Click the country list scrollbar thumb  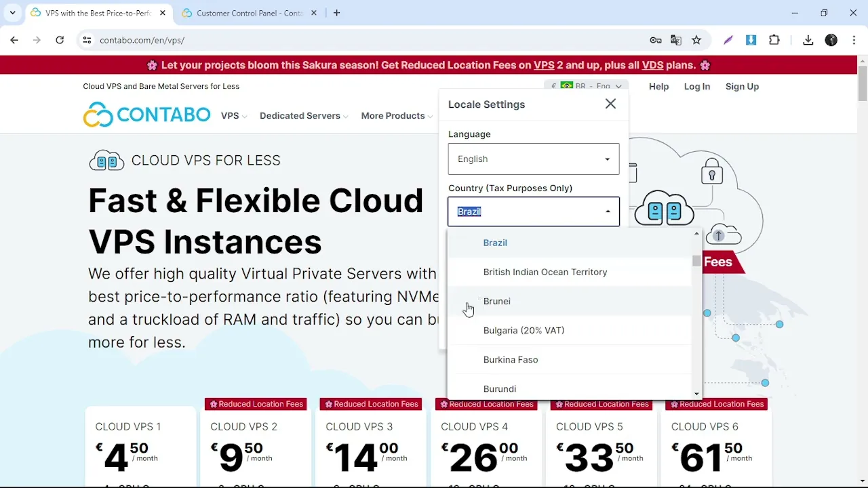point(696,261)
